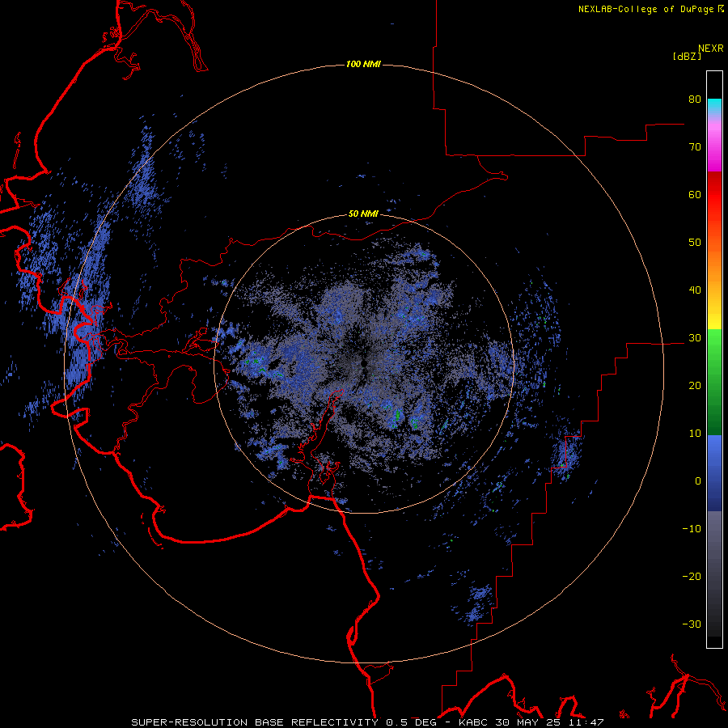Select the 50 dBZ scale value
Viewport: 728px width, 728px height.
[x=695, y=243]
